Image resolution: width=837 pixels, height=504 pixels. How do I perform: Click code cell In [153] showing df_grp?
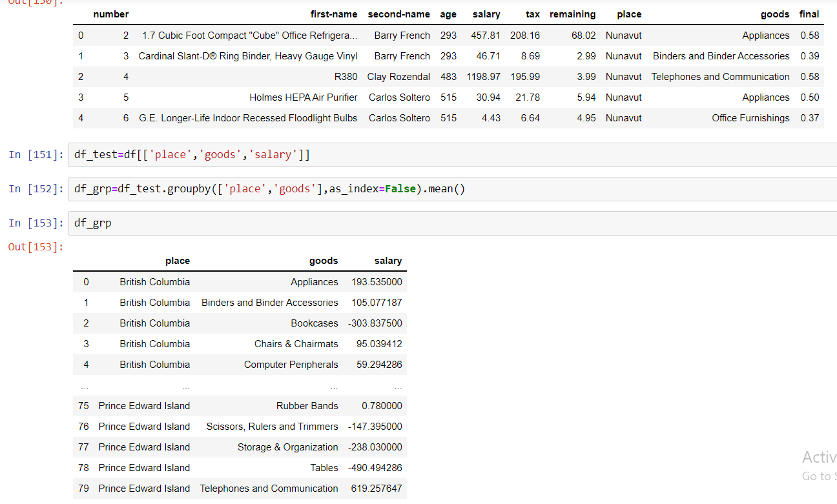tap(453, 223)
